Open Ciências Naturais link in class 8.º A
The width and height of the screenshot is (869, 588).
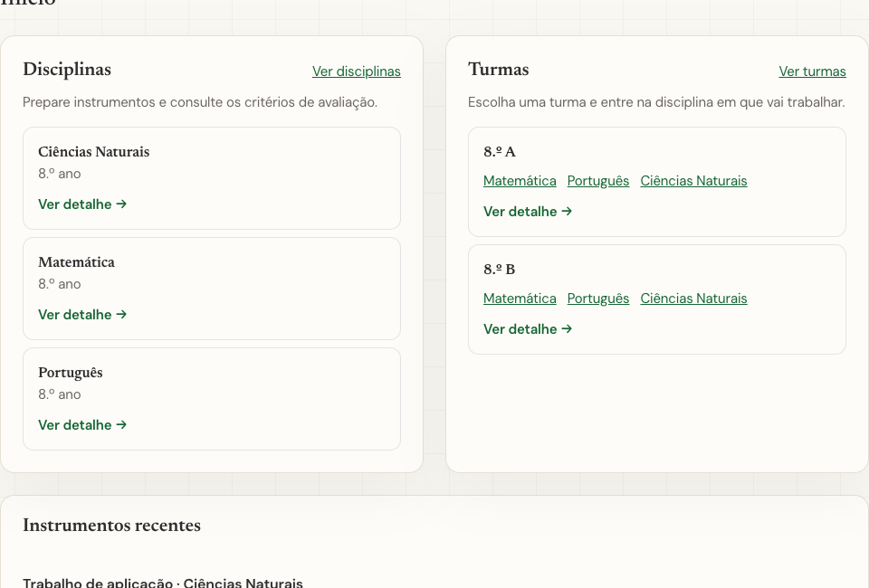[693, 181]
